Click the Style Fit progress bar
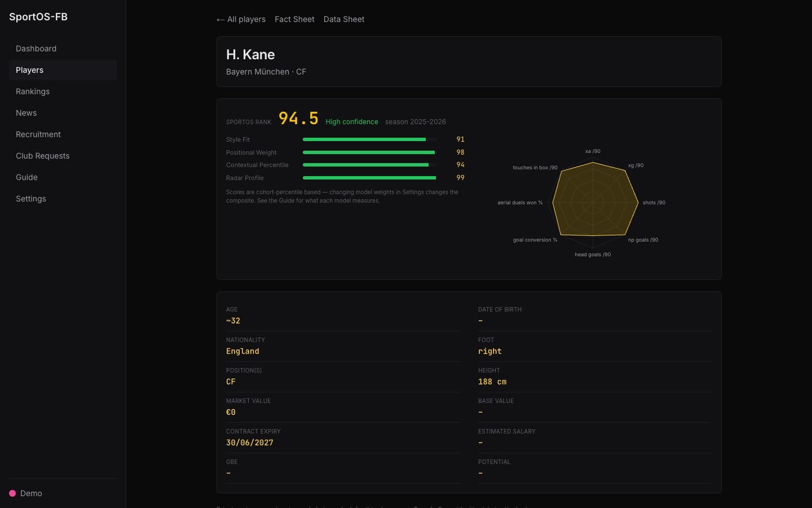The width and height of the screenshot is (812, 508). (370, 139)
